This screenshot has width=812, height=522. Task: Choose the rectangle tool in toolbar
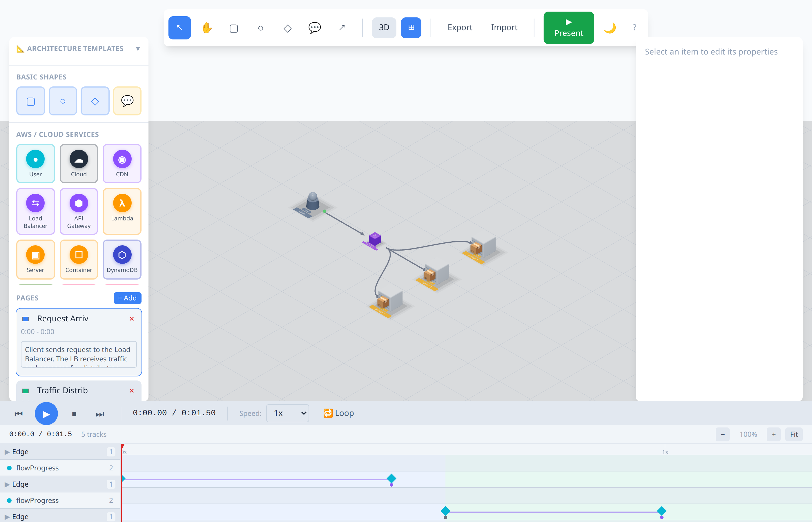pos(233,28)
